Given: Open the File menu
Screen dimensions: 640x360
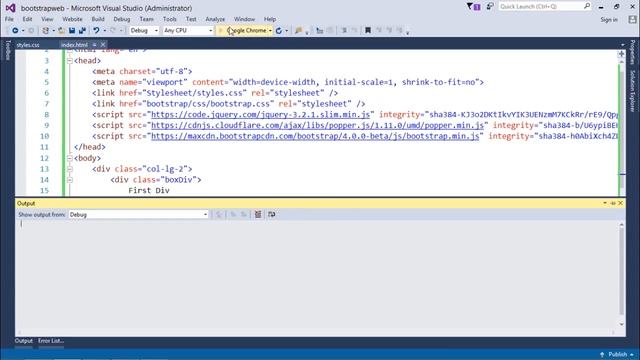Looking at the screenshot, I should pos(9,19).
